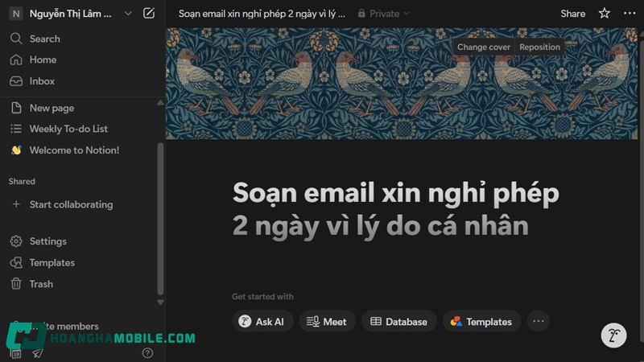Click the Share button

click(x=572, y=13)
